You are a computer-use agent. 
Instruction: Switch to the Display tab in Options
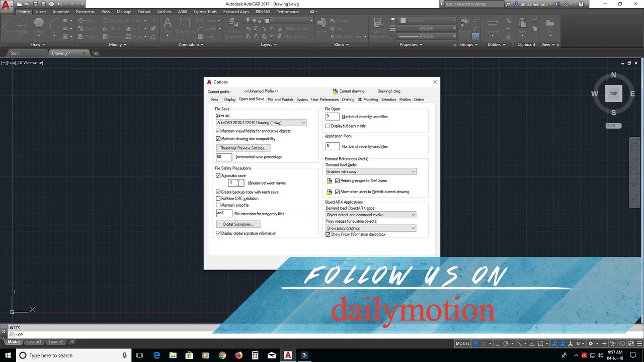click(229, 100)
